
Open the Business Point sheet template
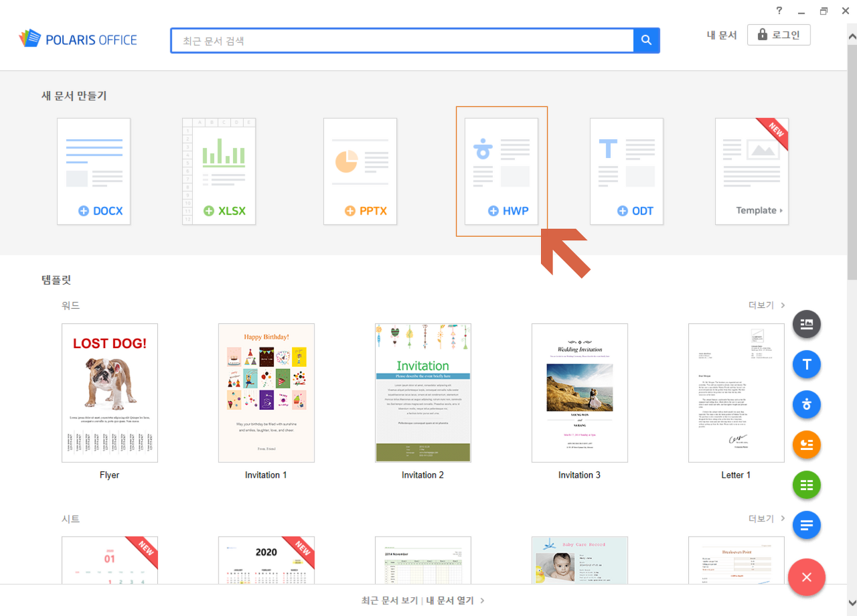click(736, 560)
